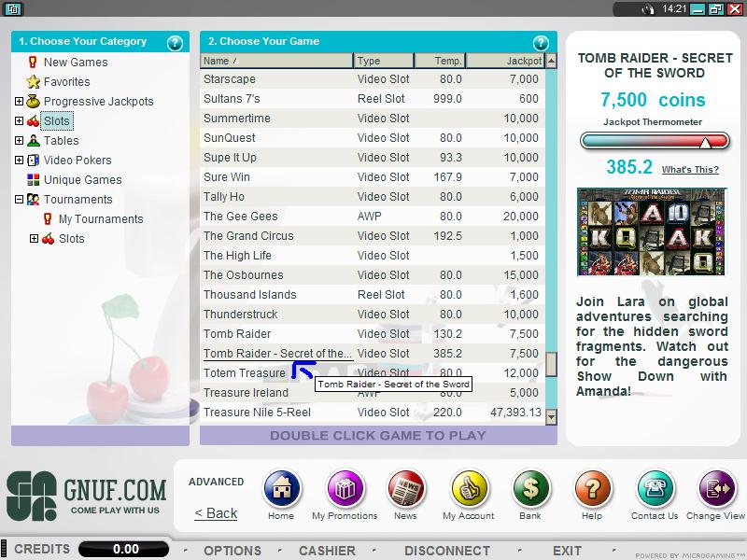Select the Tally Ho game
Screen dimensions: 747x560
(373, 196)
